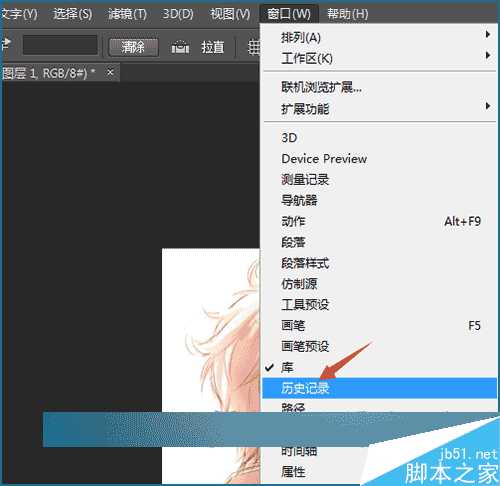Open the 3D panel from menu
Screen dimensions: 500x486
pyautogui.click(x=380, y=138)
